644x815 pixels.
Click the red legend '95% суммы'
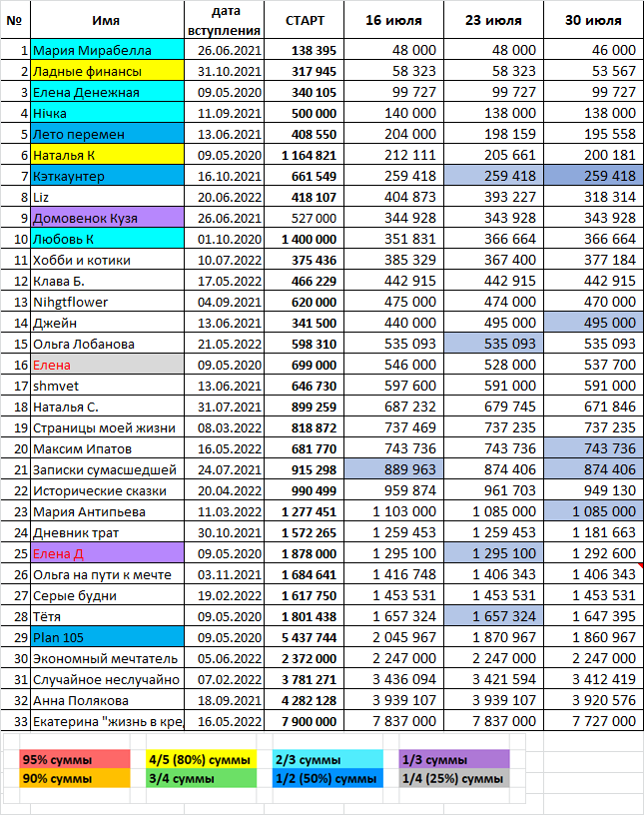(x=75, y=759)
